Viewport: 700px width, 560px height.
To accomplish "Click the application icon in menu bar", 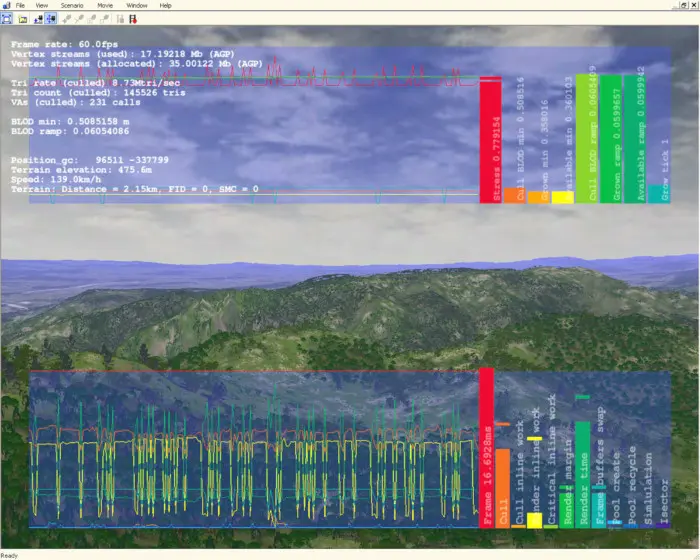I will (x=6, y=5).
